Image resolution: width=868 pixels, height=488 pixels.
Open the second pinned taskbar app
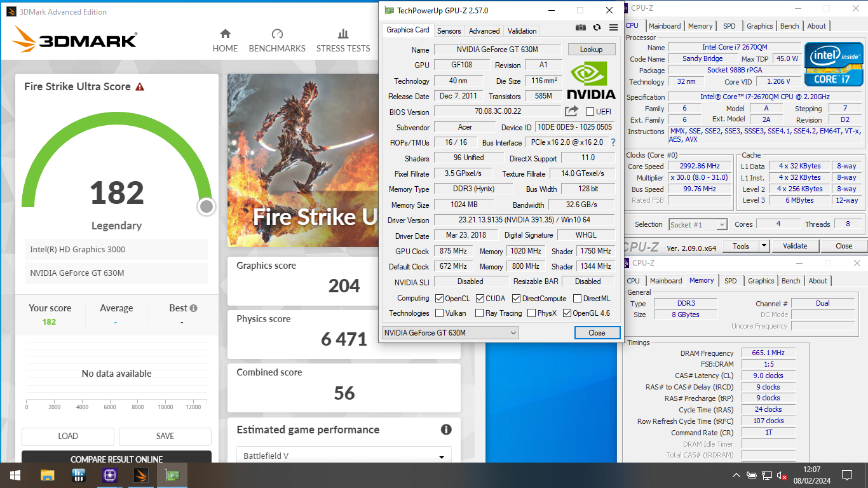coord(79,475)
